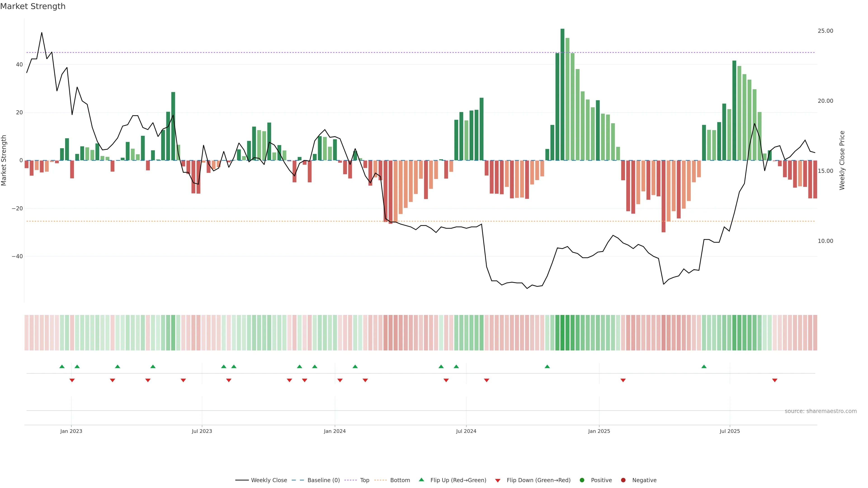
Task: Click the rightmost green flip-up triangle marker
Action: (x=704, y=366)
